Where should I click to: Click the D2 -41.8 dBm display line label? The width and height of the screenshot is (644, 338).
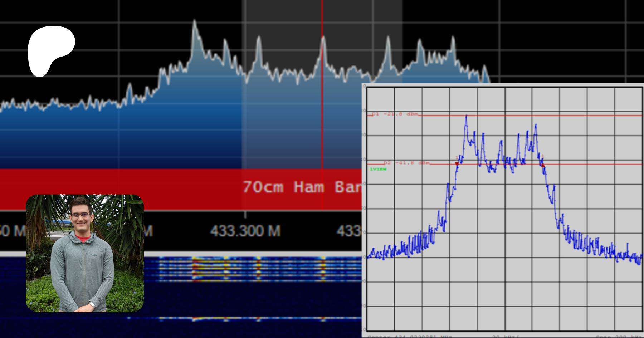tap(406, 163)
